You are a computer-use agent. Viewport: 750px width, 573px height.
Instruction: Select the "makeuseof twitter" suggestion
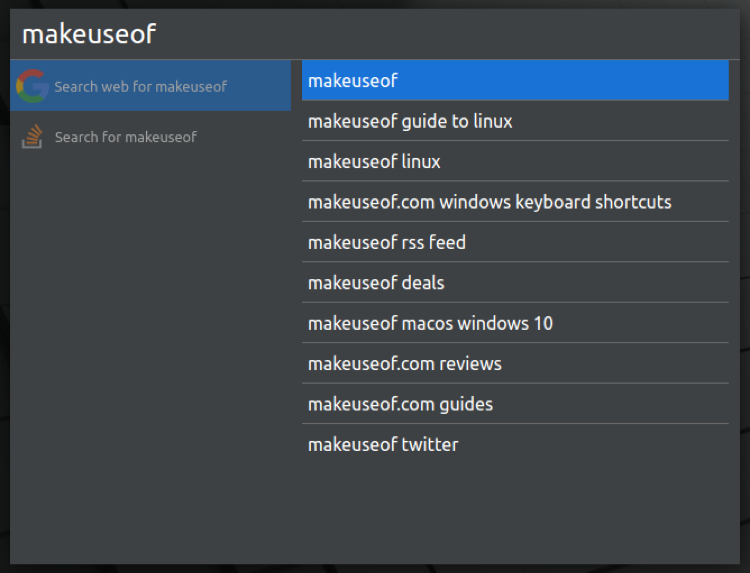[x=383, y=445]
